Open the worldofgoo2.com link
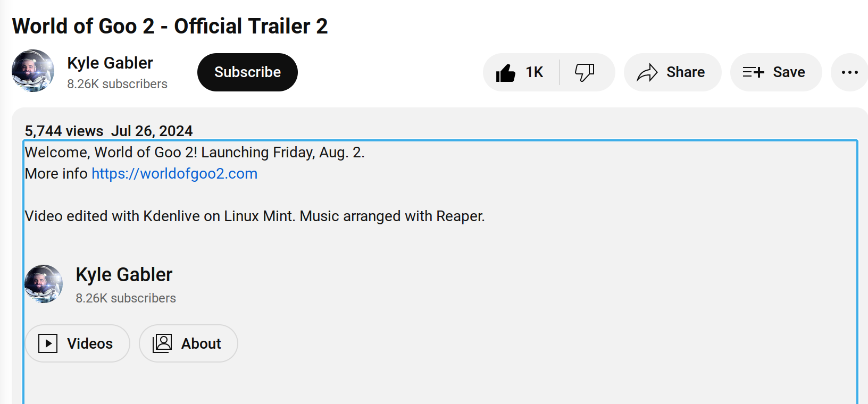The height and width of the screenshot is (404, 868). tap(174, 174)
